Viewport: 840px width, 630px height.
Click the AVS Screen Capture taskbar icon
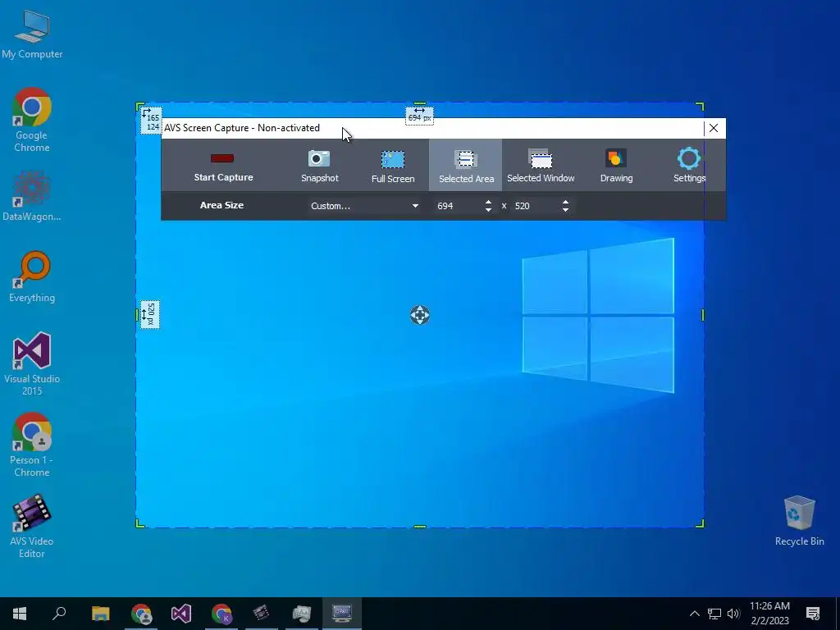(x=342, y=614)
